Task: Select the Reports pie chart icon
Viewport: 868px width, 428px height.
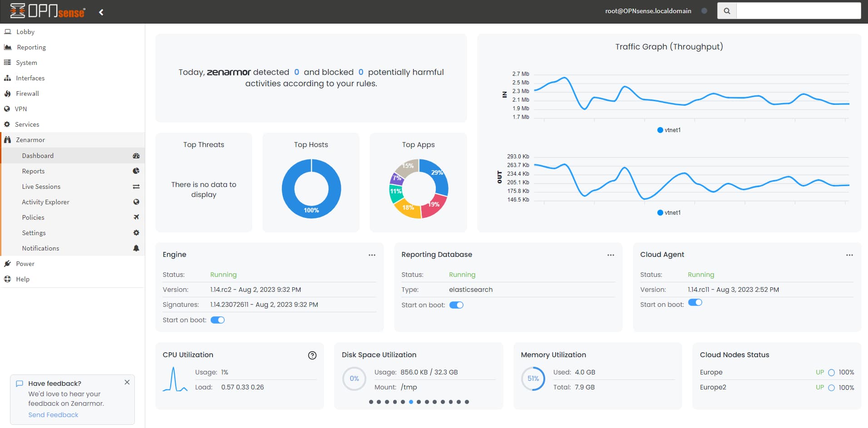Action: (x=136, y=171)
